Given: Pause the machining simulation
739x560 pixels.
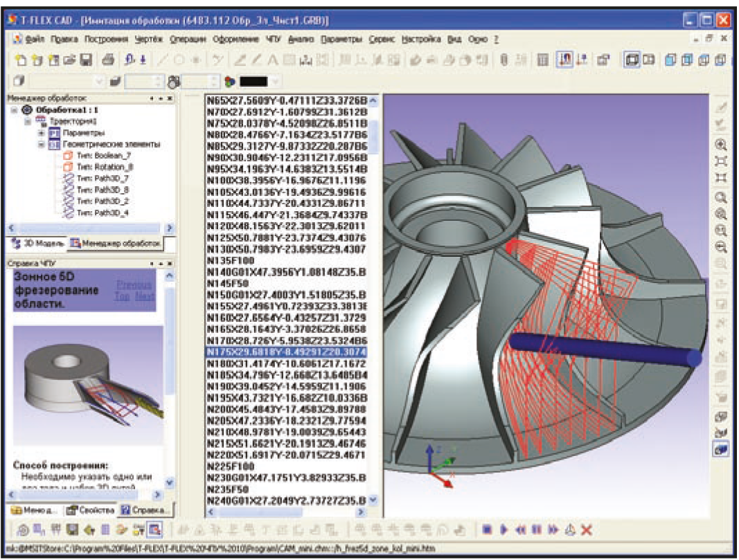Looking at the screenshot, I should point(536,530).
